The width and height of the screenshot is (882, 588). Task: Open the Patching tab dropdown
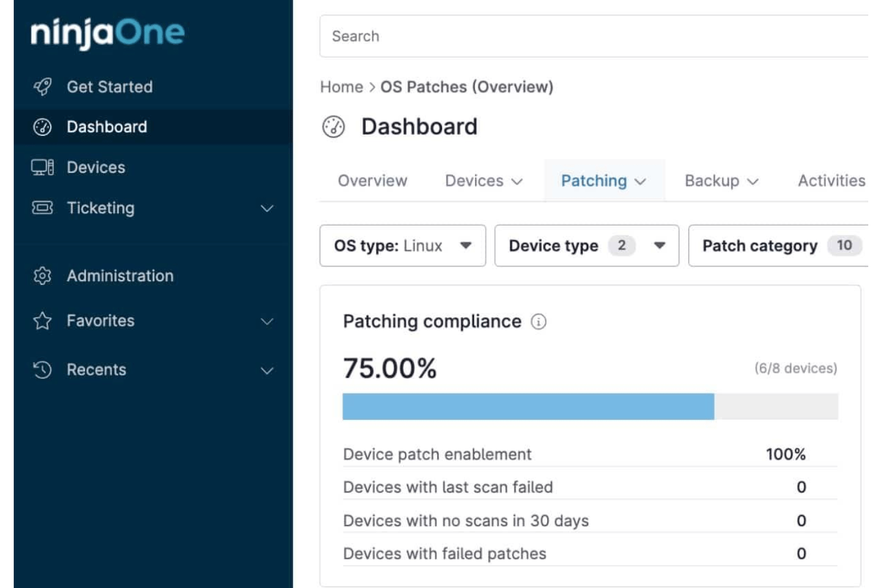pyautogui.click(x=604, y=181)
